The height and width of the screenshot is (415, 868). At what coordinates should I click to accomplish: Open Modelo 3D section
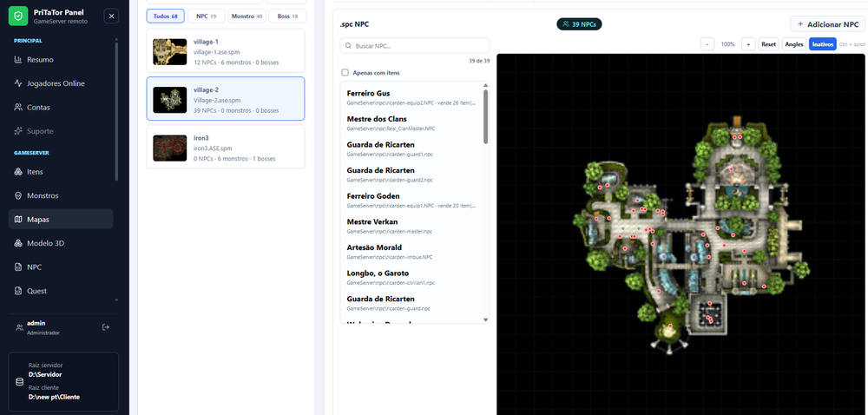61,243
